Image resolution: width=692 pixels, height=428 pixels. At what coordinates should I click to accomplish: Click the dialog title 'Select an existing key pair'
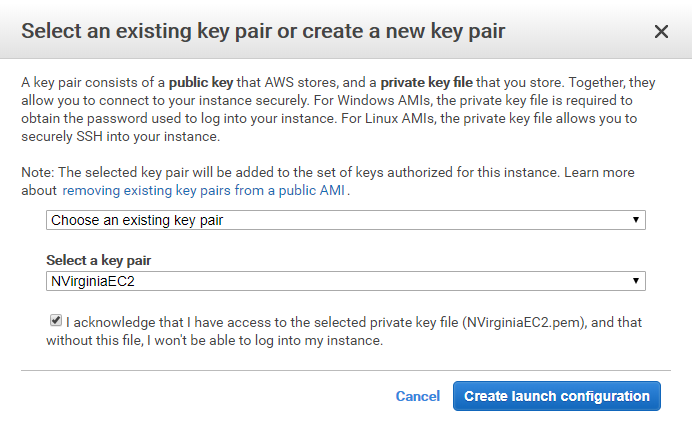click(x=262, y=31)
